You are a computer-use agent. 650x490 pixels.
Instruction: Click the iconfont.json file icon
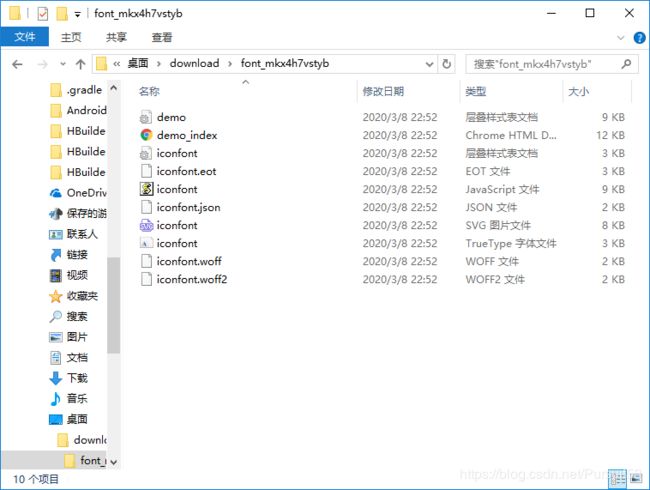(x=146, y=207)
